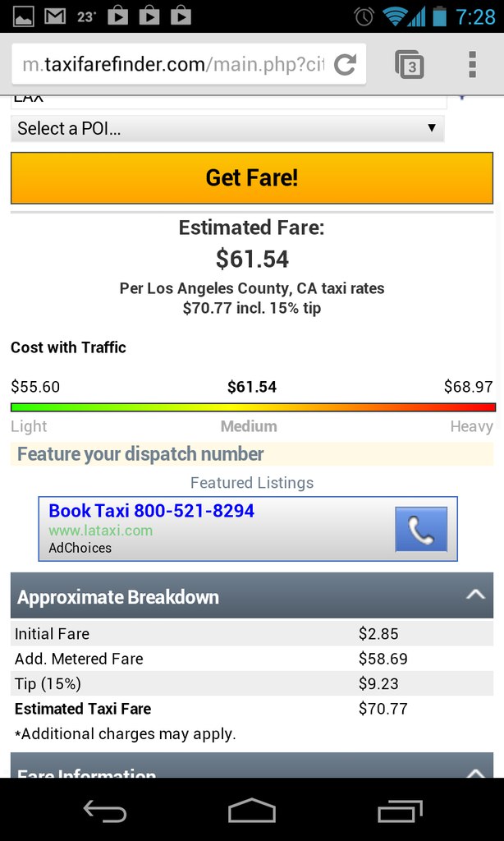Open the browser tabs switcher
Image resolution: width=504 pixels, height=841 pixels.
coord(410,64)
